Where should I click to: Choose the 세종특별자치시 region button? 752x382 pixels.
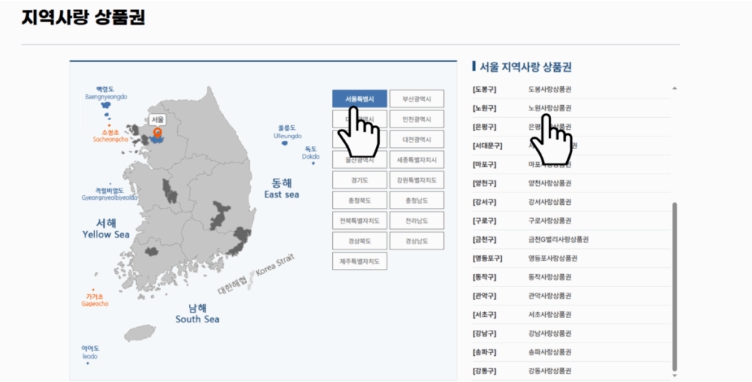tap(416, 160)
